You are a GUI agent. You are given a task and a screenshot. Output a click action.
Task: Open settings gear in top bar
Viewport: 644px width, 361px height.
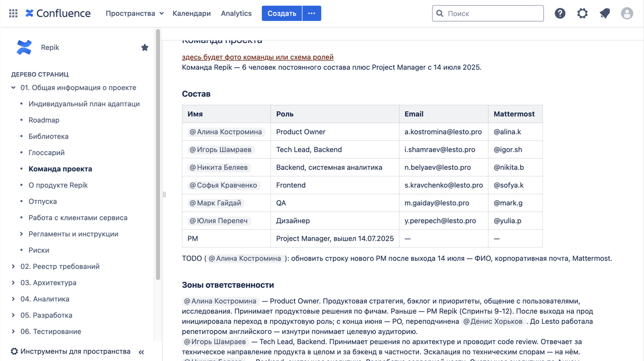coord(582,13)
